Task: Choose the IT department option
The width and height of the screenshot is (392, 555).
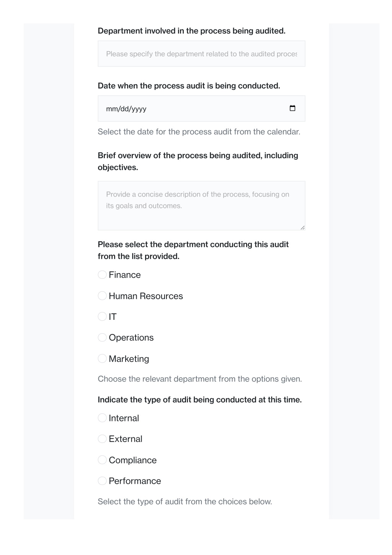Action: click(x=102, y=316)
